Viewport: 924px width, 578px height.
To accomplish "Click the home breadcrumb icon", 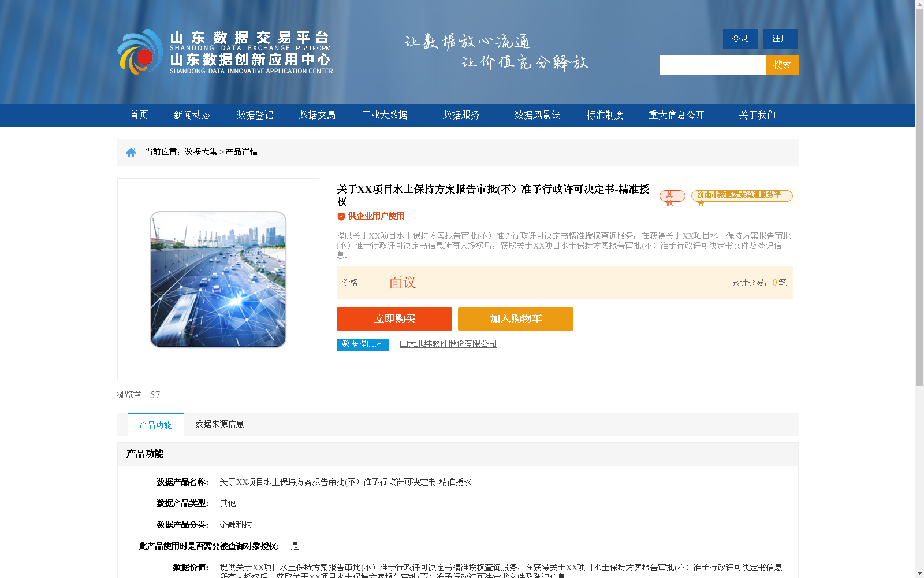I will [x=131, y=151].
